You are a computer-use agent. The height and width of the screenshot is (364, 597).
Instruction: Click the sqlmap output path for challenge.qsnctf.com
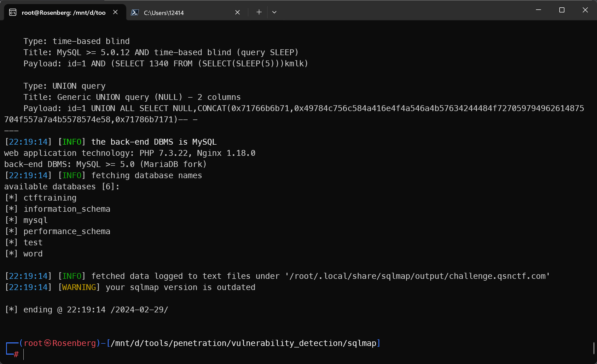[x=417, y=276]
